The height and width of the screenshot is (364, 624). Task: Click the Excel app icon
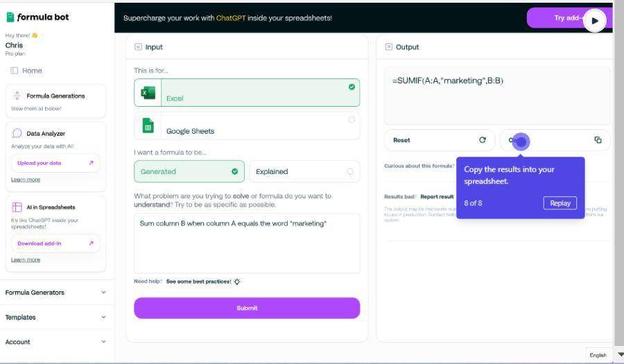pos(148,93)
